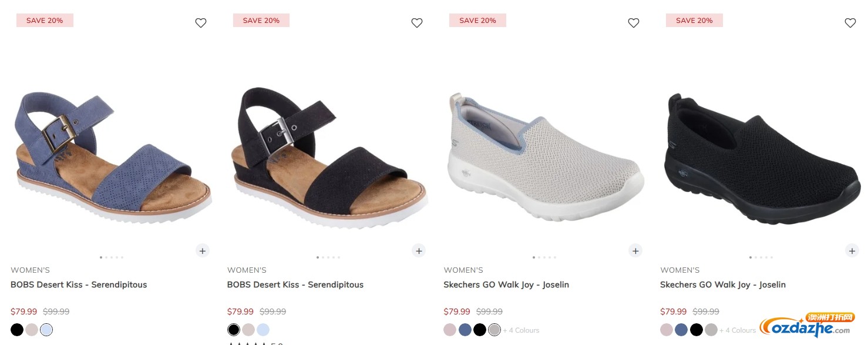Choose the navy colour swatch for the white Joselin
The height and width of the screenshot is (345, 868).
465,330
